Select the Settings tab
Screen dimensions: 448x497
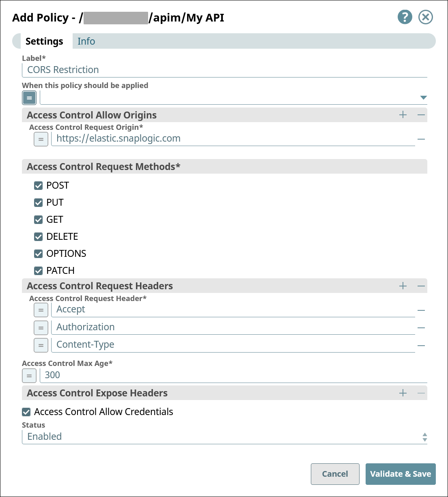click(x=44, y=41)
